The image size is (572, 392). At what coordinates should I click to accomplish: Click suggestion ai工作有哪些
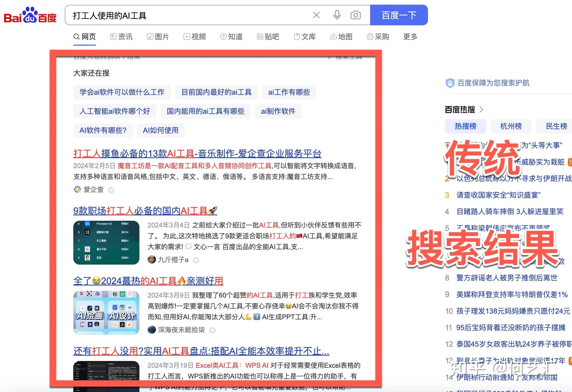pos(289,92)
